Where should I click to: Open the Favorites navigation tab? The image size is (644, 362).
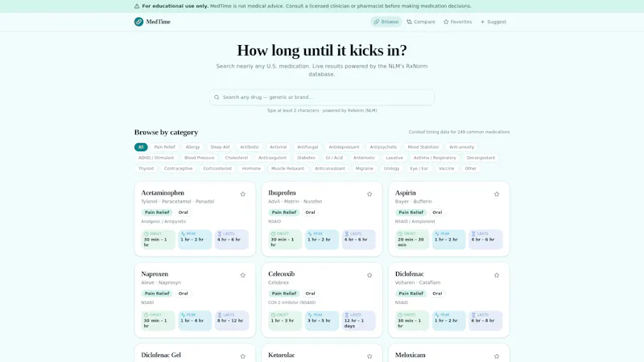click(457, 22)
